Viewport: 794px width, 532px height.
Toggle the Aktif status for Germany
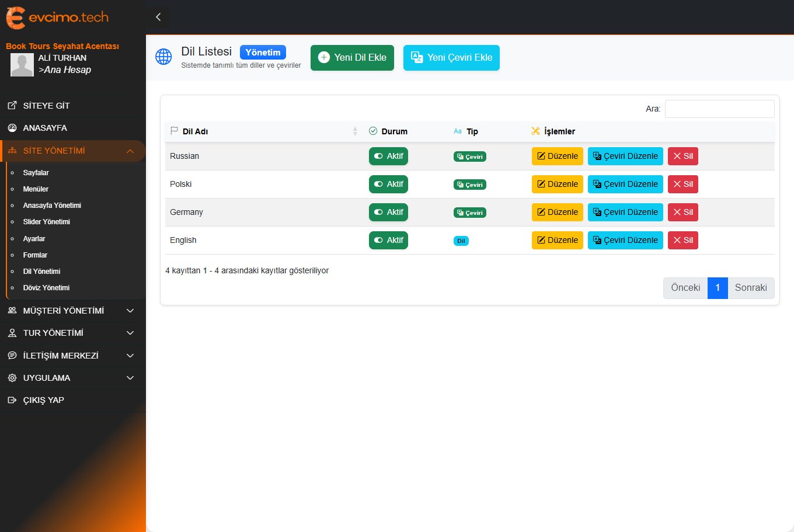[x=388, y=212]
